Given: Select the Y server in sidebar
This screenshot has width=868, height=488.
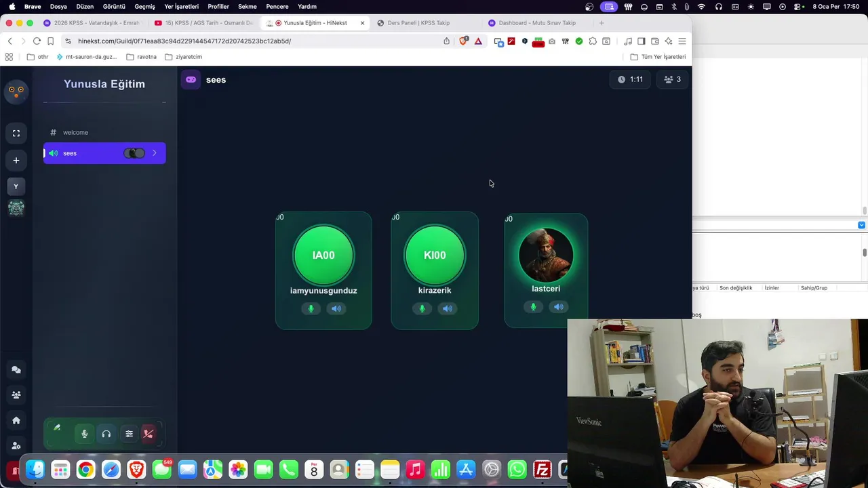Looking at the screenshot, I should pyautogui.click(x=16, y=186).
